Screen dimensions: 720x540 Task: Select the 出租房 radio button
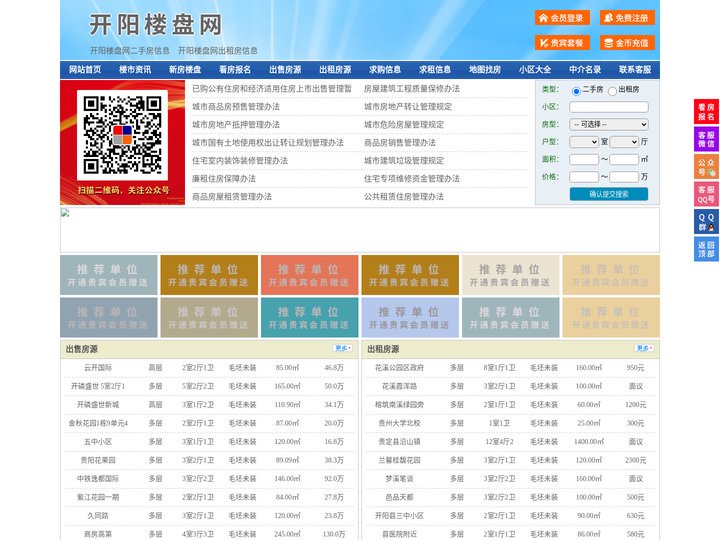(x=612, y=91)
